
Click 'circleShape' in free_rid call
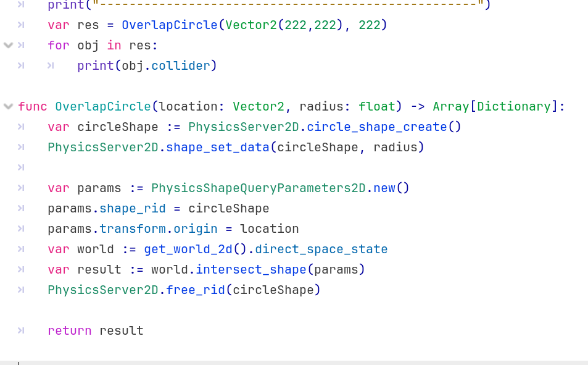point(273,290)
